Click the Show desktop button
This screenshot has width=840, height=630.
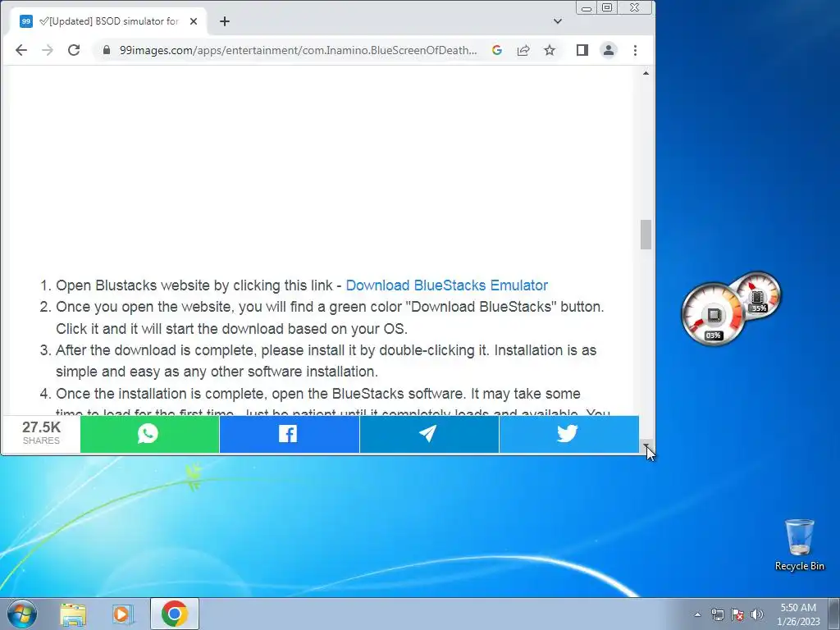tap(834, 614)
